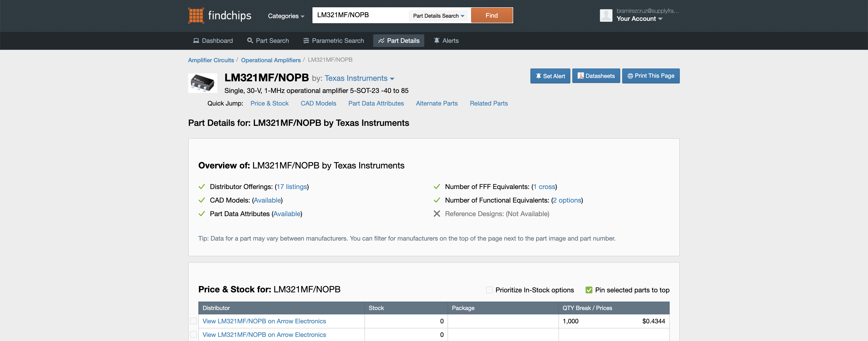Open the Datasheets button
The width and height of the screenshot is (868, 341).
(x=596, y=76)
